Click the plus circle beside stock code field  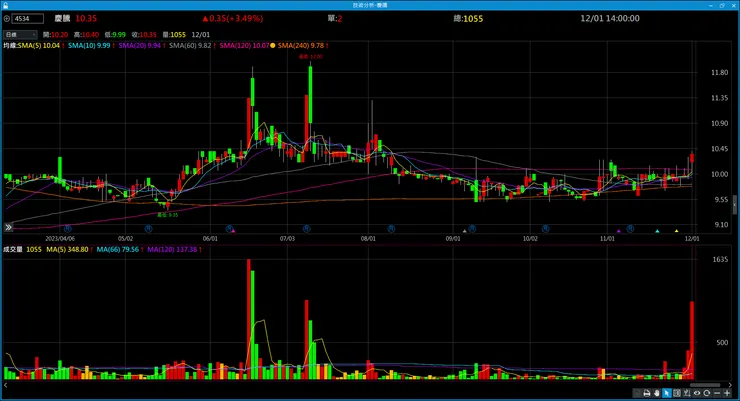(x=7, y=19)
